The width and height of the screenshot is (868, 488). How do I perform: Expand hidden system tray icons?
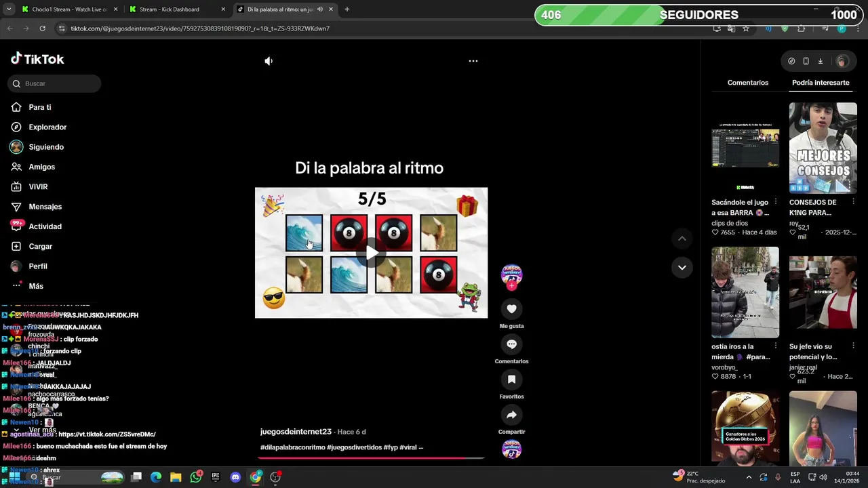pyautogui.click(x=749, y=477)
